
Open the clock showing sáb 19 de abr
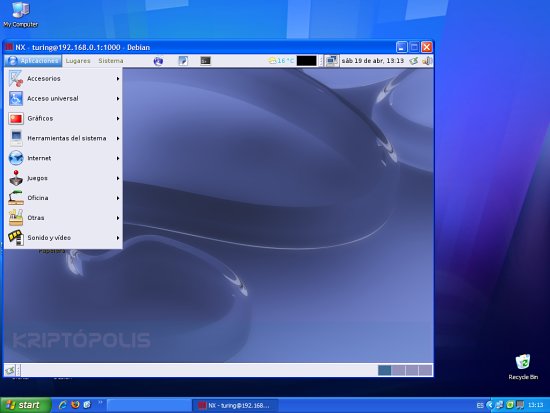(x=373, y=61)
